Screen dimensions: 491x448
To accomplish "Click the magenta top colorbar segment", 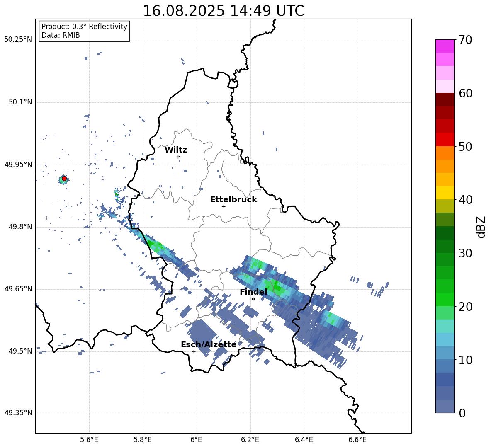I will coord(445,46).
